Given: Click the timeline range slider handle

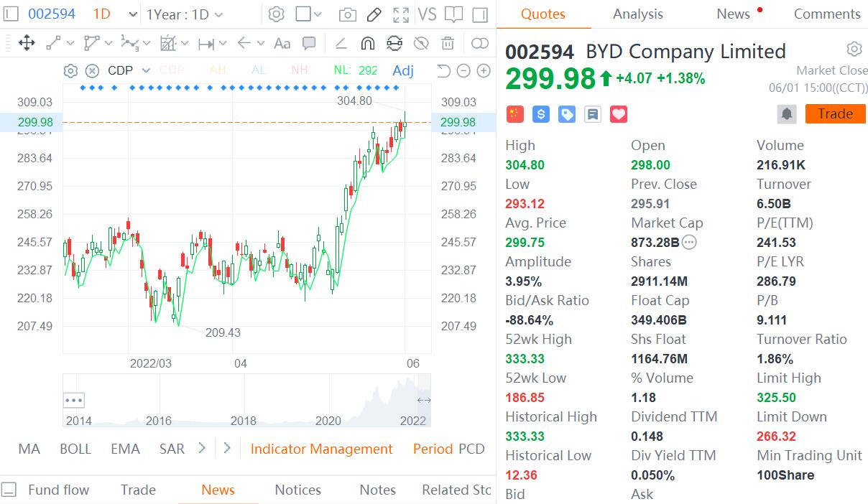Looking at the screenshot, I should [x=424, y=400].
